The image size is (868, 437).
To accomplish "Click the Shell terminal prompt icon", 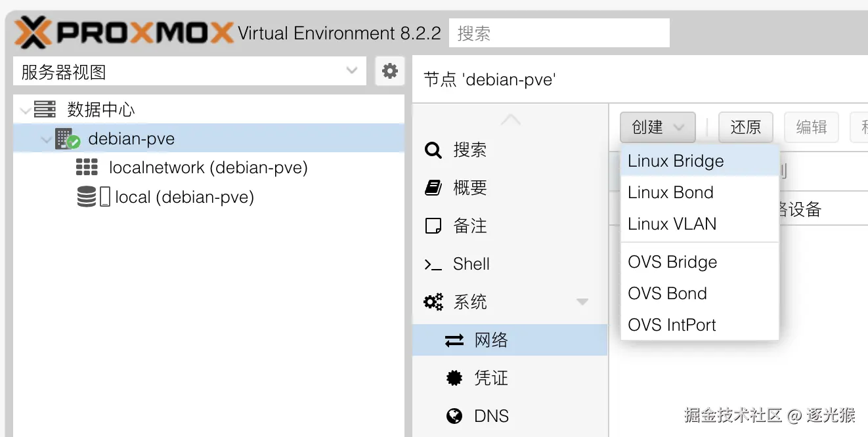I will [x=433, y=264].
